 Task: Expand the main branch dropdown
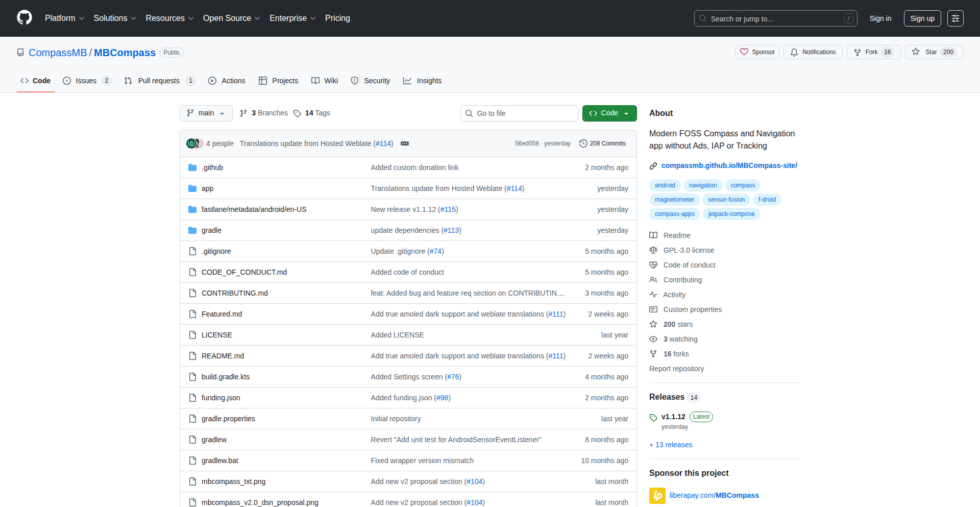(206, 113)
